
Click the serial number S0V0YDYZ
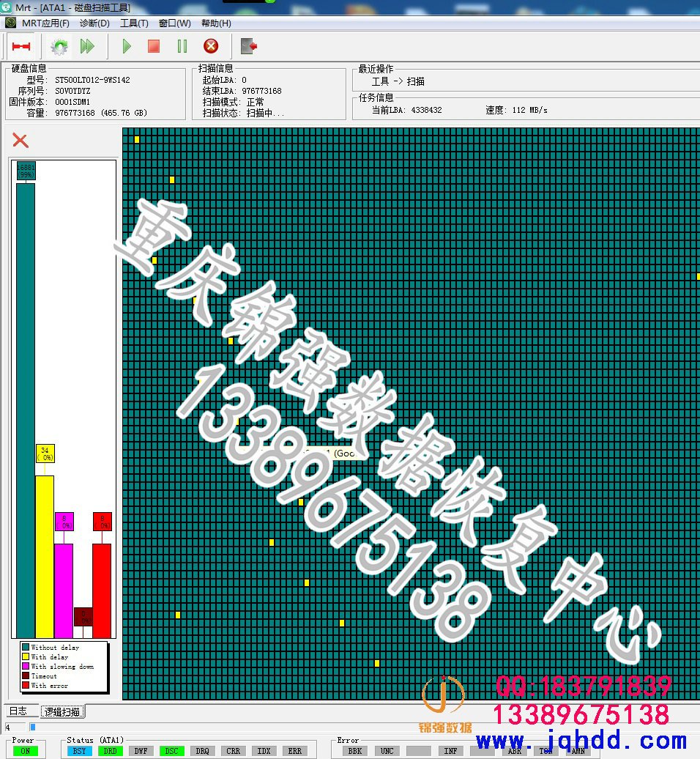[72, 91]
